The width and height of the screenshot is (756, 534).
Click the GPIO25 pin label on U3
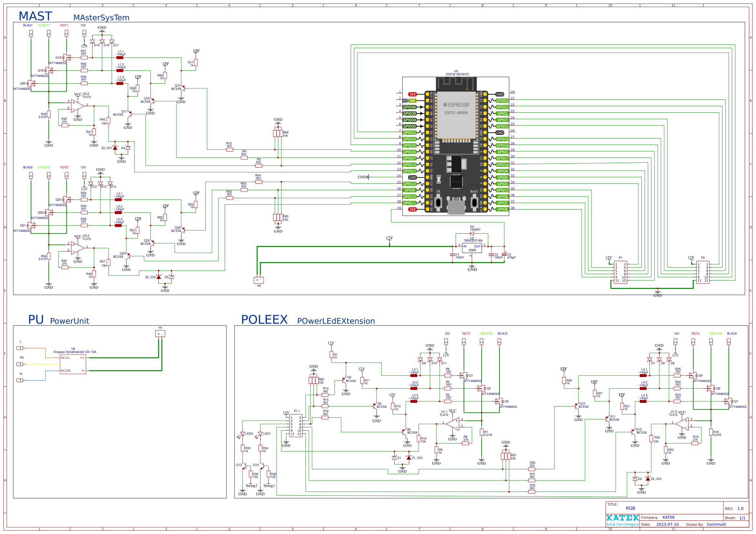409,145
